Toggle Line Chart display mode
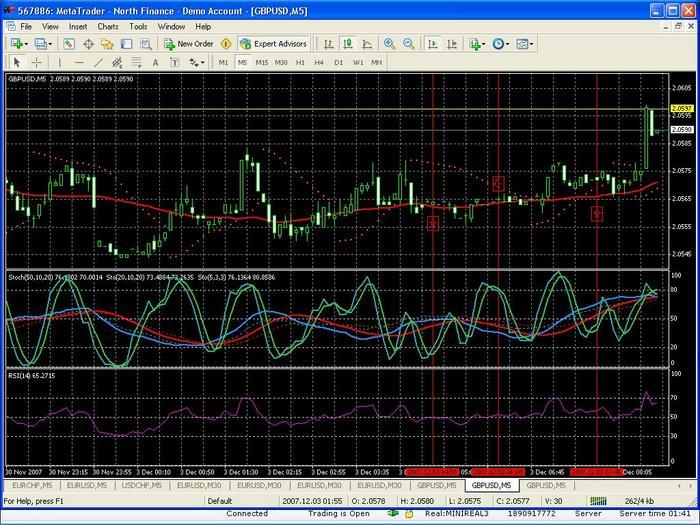The width and height of the screenshot is (700, 525). point(367,44)
